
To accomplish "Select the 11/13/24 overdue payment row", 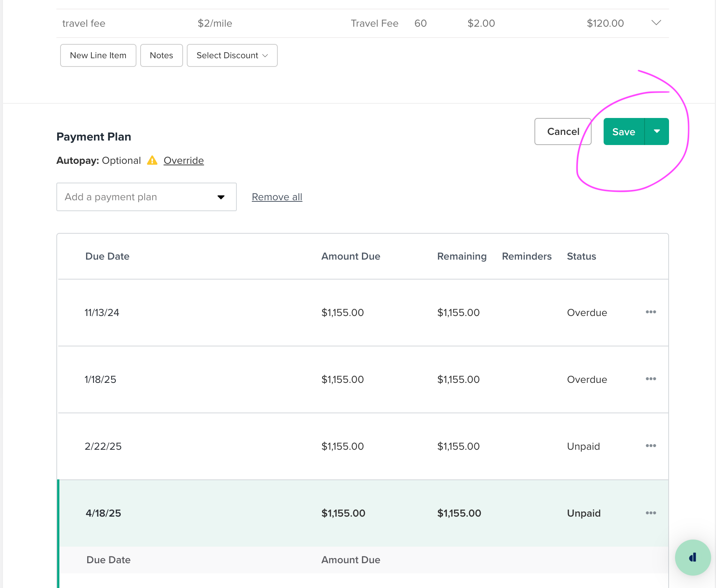I will click(x=363, y=313).
